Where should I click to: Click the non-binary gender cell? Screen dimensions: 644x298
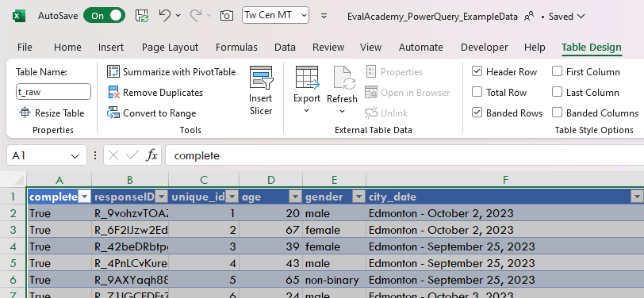click(x=335, y=280)
